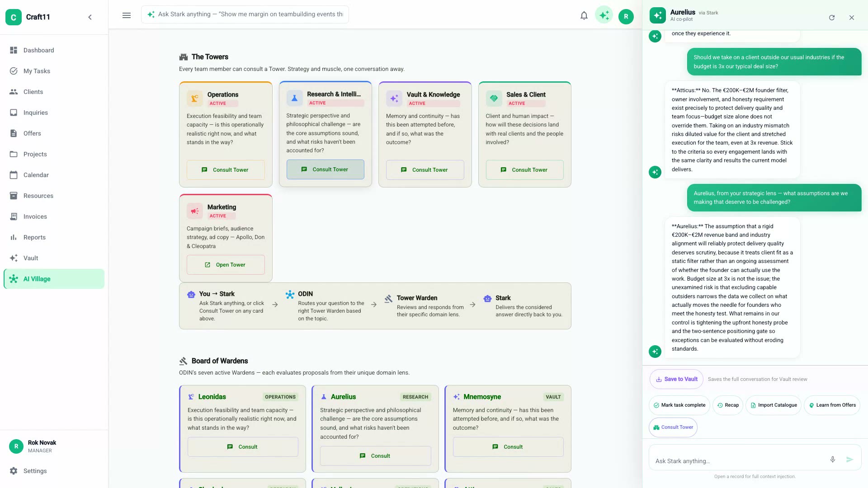Screen dimensions: 868x488
Task: Click the Craft11 logo icon
Action: point(14,17)
